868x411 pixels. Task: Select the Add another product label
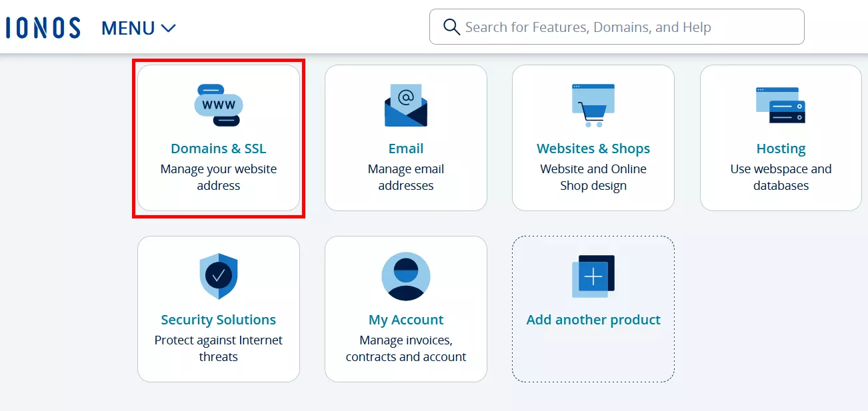(x=593, y=320)
